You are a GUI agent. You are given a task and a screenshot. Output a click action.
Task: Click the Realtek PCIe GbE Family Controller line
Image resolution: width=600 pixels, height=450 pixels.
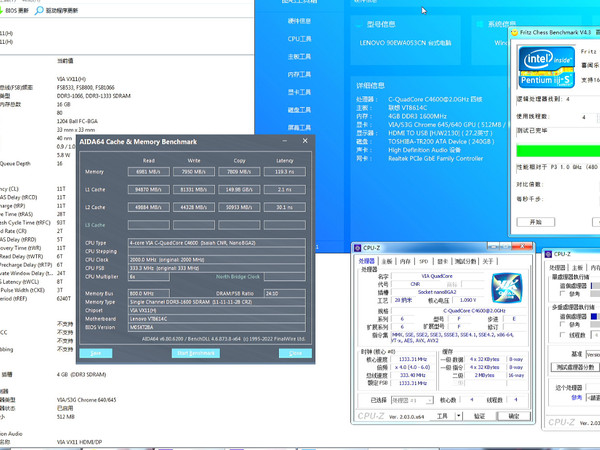(435, 158)
